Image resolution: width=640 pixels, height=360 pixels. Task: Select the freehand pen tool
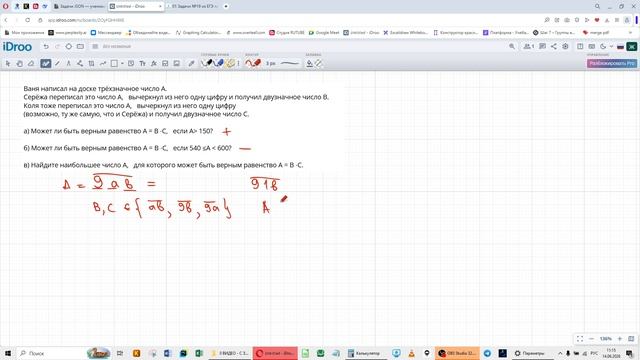(x=46, y=63)
